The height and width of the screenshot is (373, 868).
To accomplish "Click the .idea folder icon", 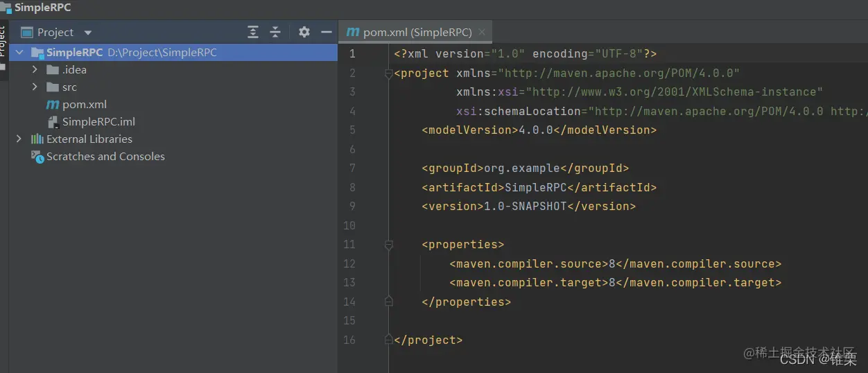I will pos(53,69).
